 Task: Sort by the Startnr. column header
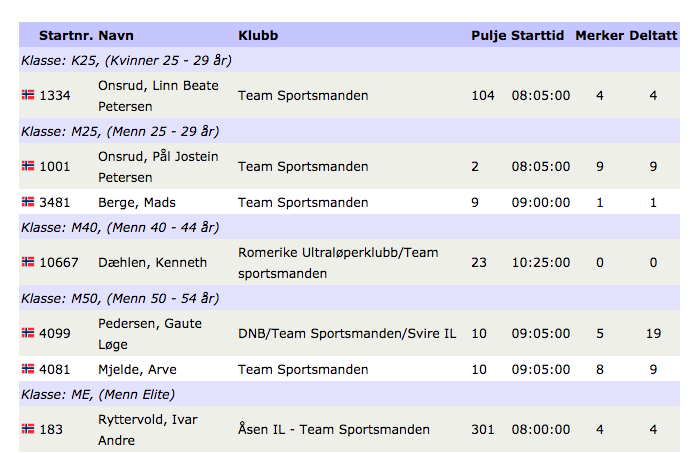point(66,35)
